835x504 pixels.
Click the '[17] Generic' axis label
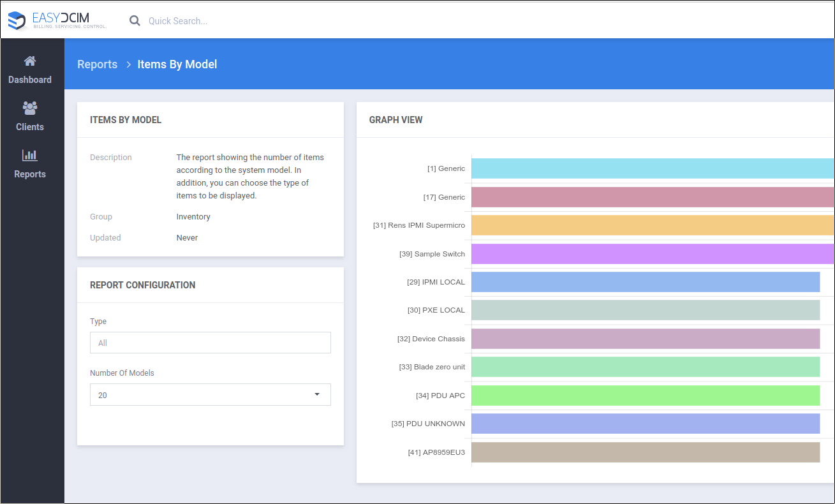click(444, 197)
